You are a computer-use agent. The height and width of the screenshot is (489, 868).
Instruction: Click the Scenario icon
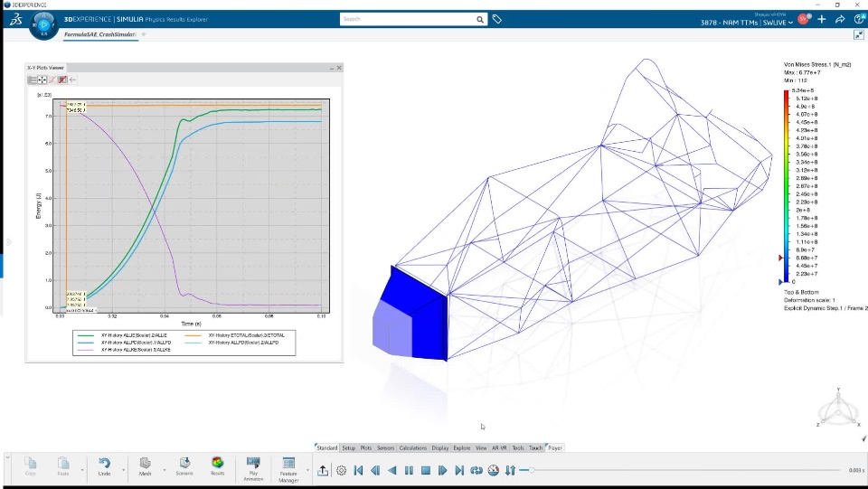click(x=184, y=466)
